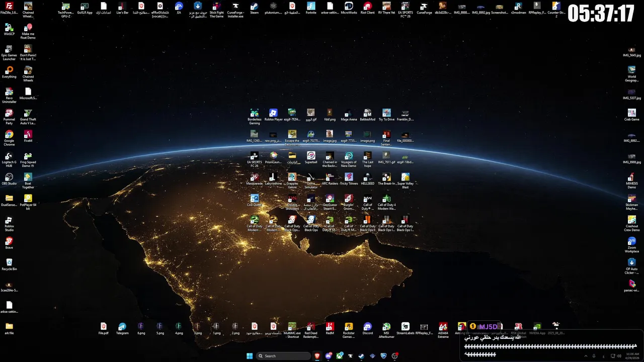Select the Zoom Workplace icon
Image resolution: width=644 pixels, height=362 pixels.
tap(631, 245)
